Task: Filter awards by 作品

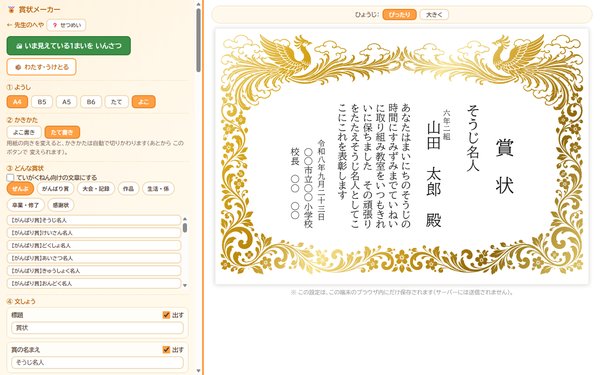Action: pyautogui.click(x=128, y=189)
